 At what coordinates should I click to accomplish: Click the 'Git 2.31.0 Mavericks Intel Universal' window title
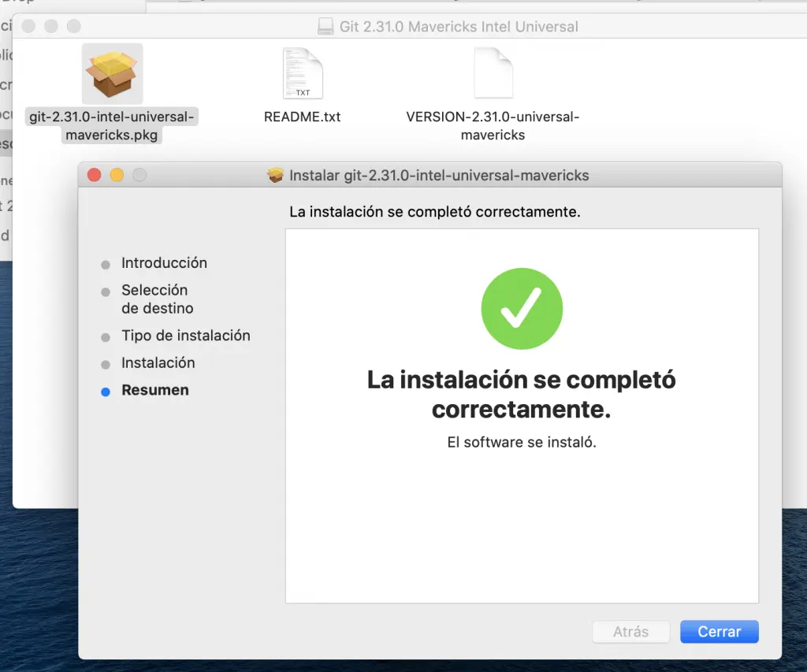click(459, 27)
